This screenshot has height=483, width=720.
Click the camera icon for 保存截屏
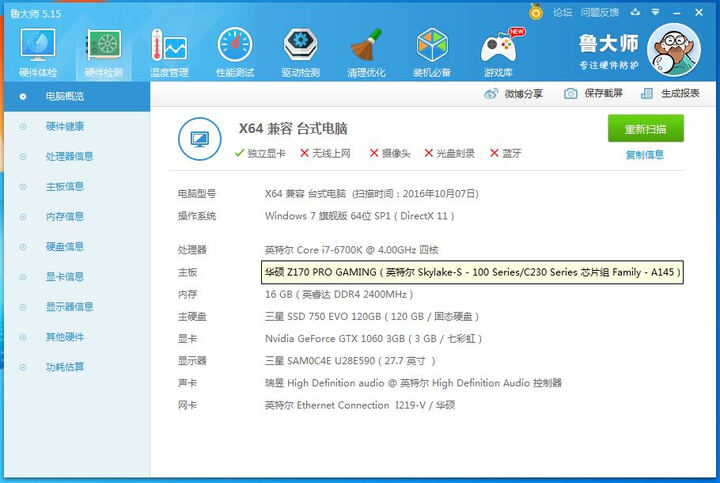point(570,94)
